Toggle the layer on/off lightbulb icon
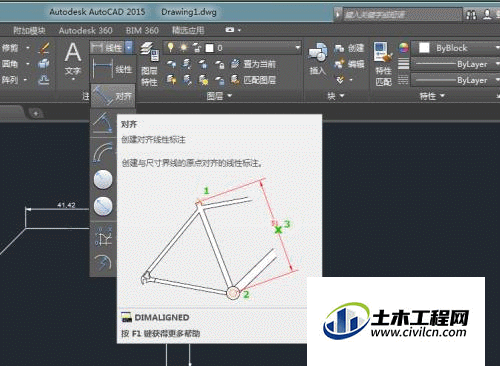Screen dimensions: 500x366 click(171, 47)
